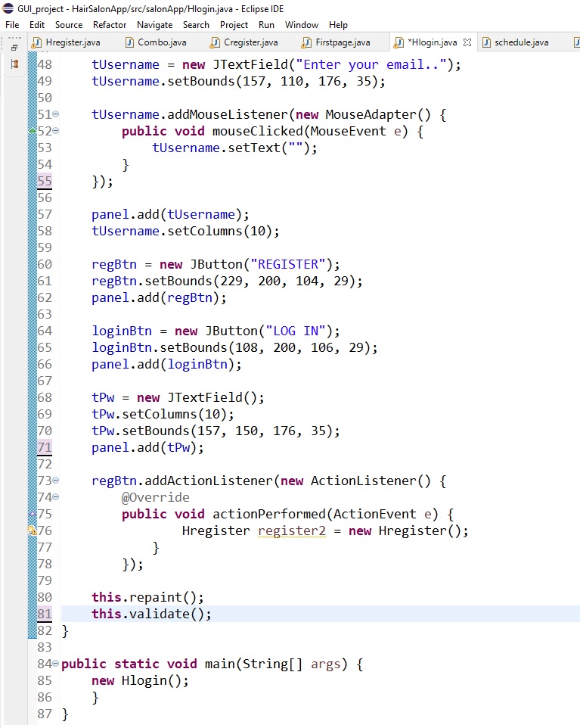Open the Navigate menu

click(154, 25)
